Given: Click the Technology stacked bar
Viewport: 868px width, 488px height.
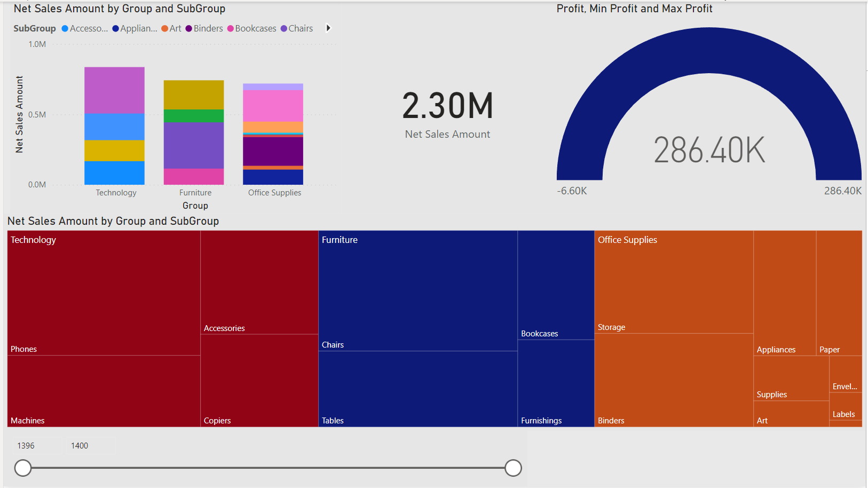Looking at the screenshot, I should [x=114, y=126].
